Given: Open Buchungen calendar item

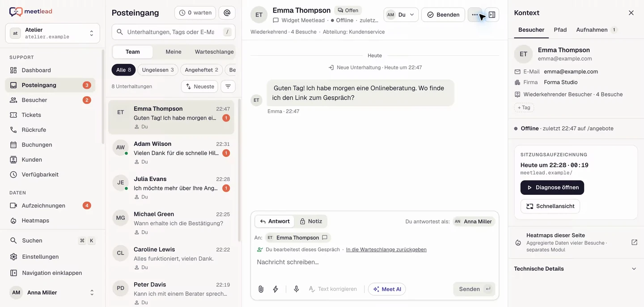Looking at the screenshot, I should click(50, 145).
